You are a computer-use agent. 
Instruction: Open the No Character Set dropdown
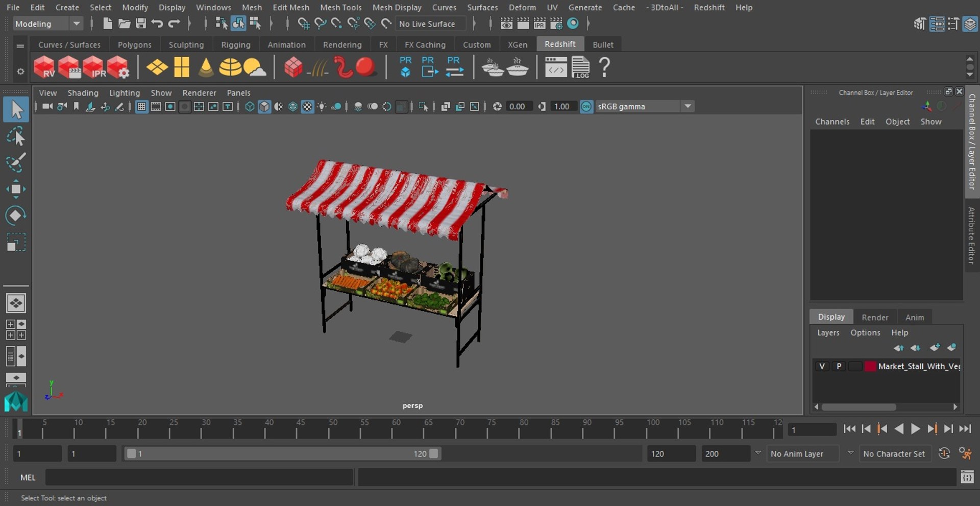[x=896, y=453]
